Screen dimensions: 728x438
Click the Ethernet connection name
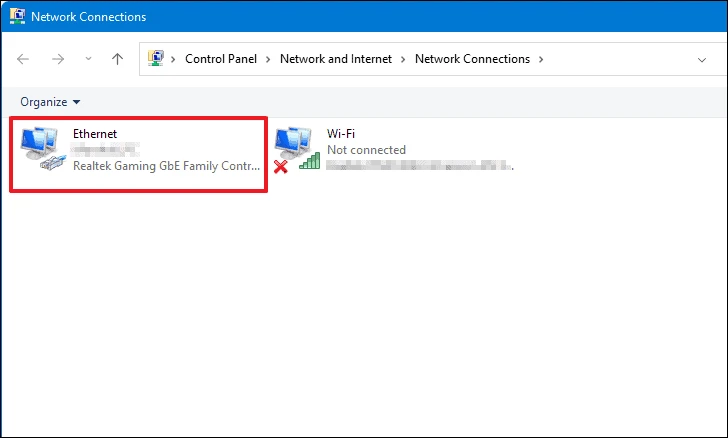click(95, 134)
